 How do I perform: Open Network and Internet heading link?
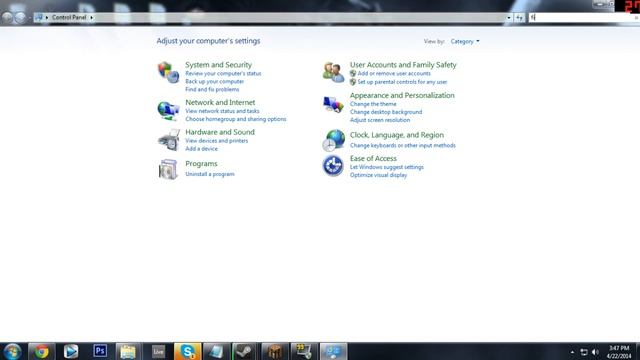tap(220, 102)
